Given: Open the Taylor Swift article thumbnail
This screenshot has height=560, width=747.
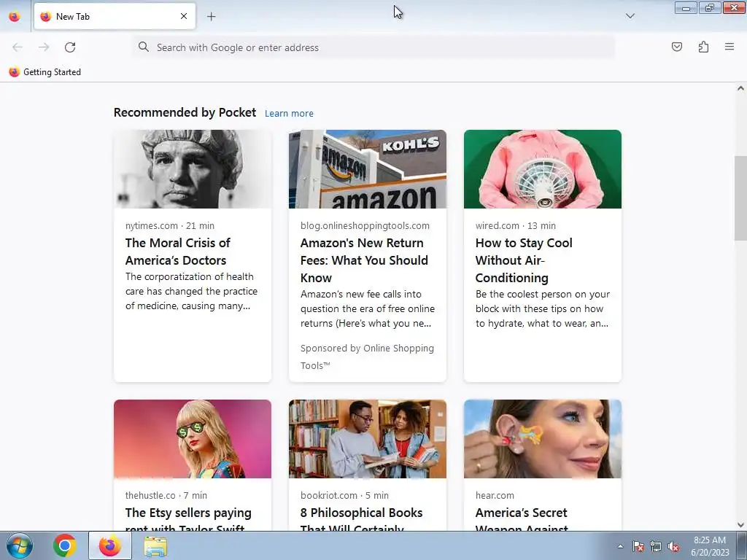Looking at the screenshot, I should (193, 438).
